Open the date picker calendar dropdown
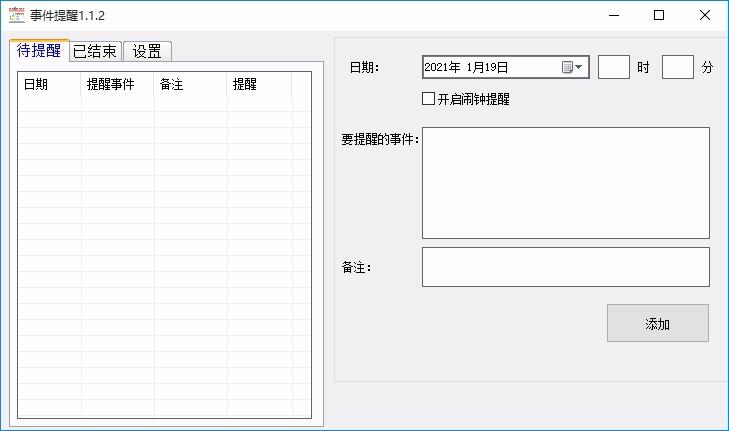Image resolution: width=729 pixels, height=431 pixels. 572,67
